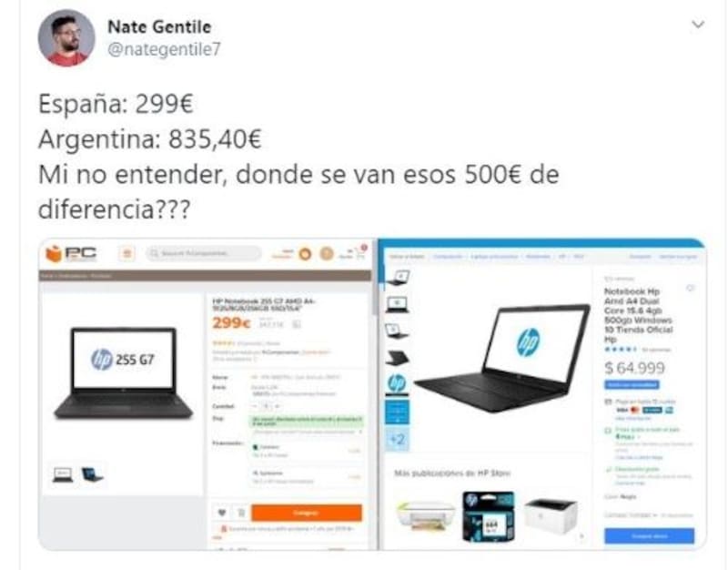Image resolution: width=728 pixels, height=570 pixels.
Task: Open the orange hamburger menu icon
Action: (126, 254)
